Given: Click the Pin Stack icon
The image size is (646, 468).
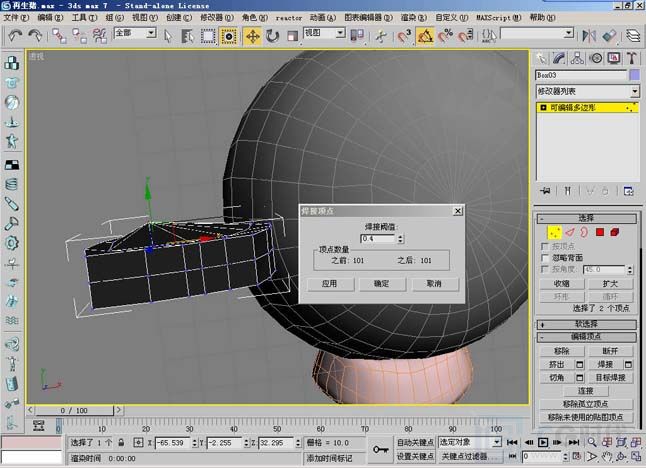Looking at the screenshot, I should [545, 191].
